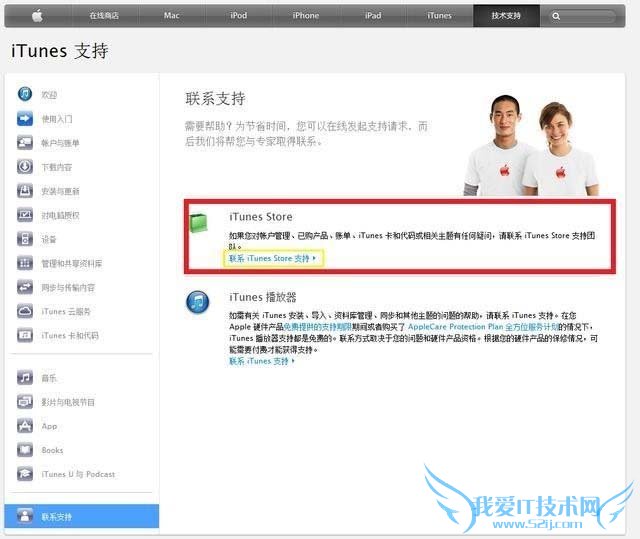Click the App store icon in sidebar
Screen dimensions: 640x539
point(25,426)
